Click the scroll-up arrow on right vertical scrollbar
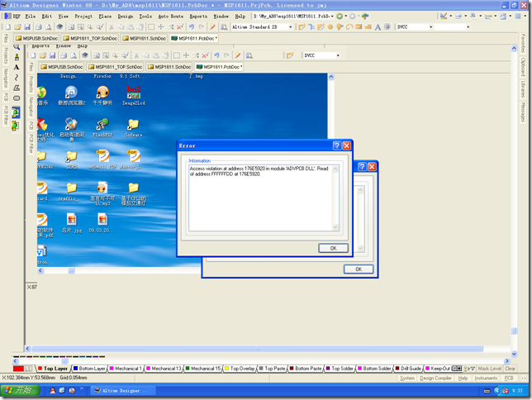532x400 pixels. (x=514, y=48)
